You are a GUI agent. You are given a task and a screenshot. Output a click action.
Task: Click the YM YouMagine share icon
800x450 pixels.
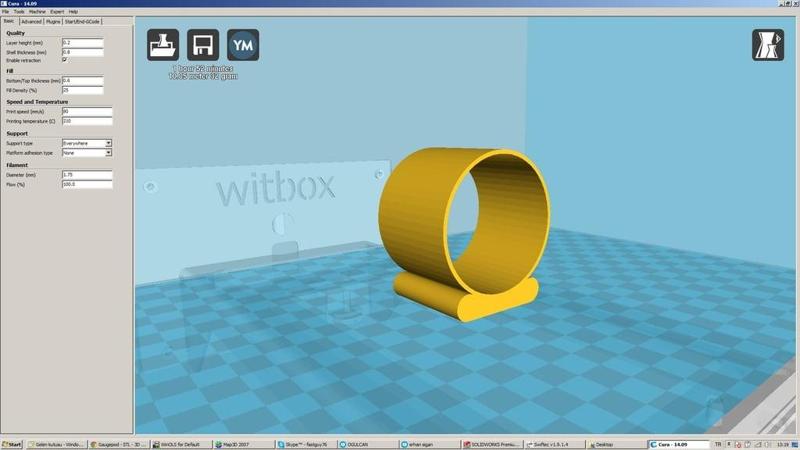(x=243, y=45)
